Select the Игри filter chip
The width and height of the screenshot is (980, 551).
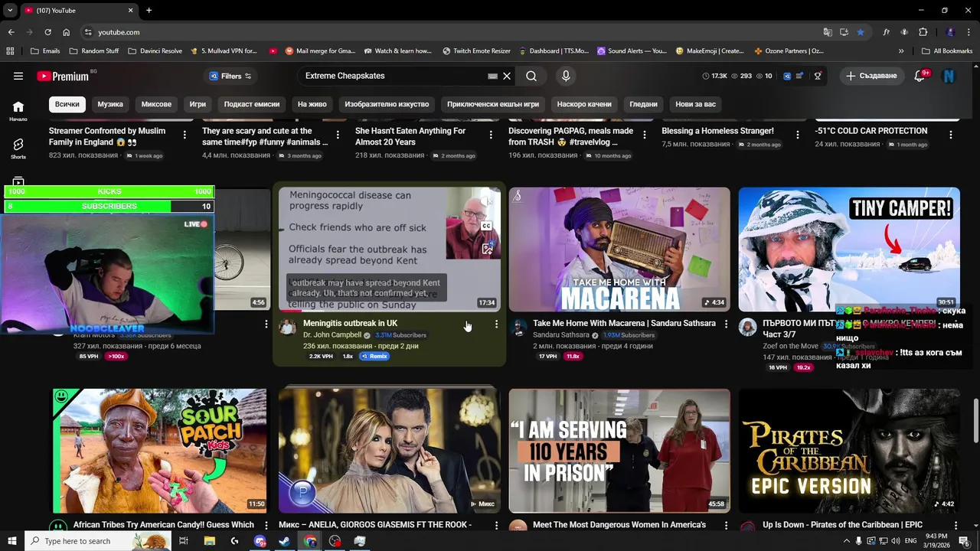coord(198,104)
